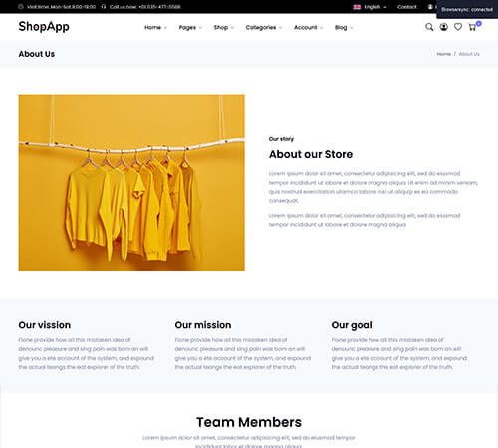Image resolution: width=498 pixels, height=448 pixels.
Task: Click the ShopApp logo
Action: click(44, 26)
